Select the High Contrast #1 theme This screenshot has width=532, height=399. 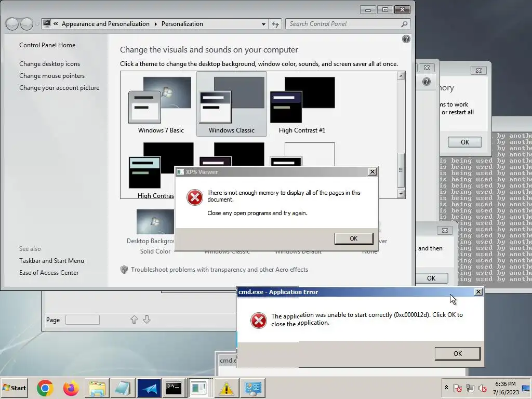302,105
